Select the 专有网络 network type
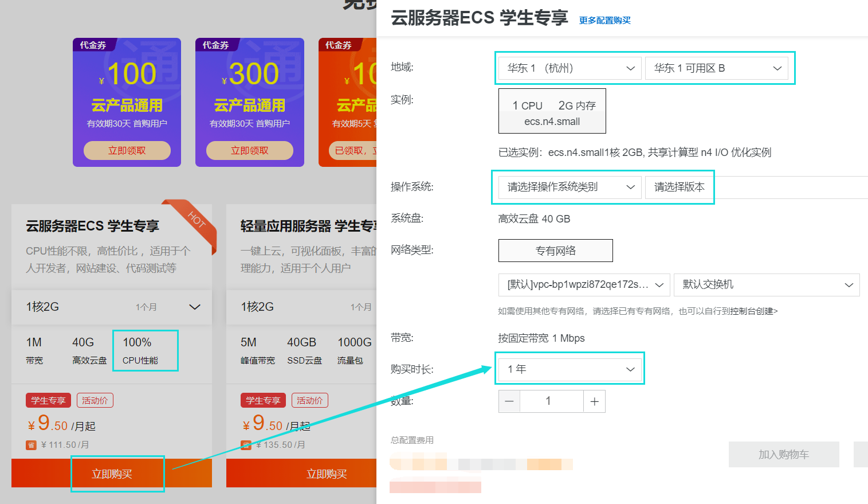 (556, 251)
